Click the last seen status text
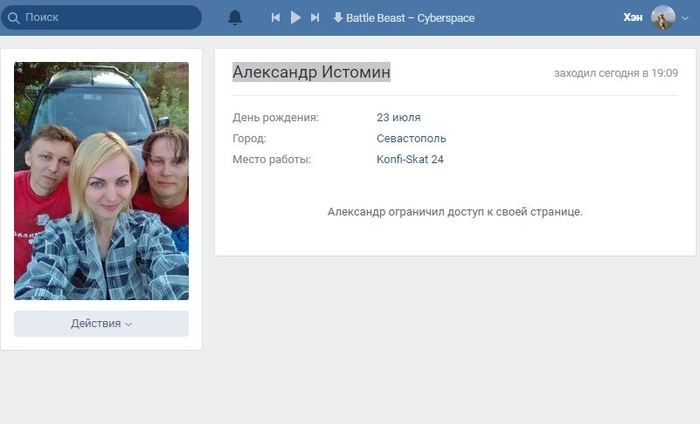Screen dimensions: 700x424 [616, 73]
